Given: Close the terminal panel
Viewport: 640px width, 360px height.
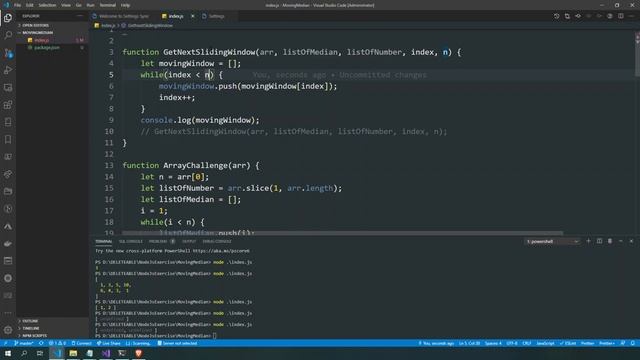Looking at the screenshot, I should click(631, 241).
